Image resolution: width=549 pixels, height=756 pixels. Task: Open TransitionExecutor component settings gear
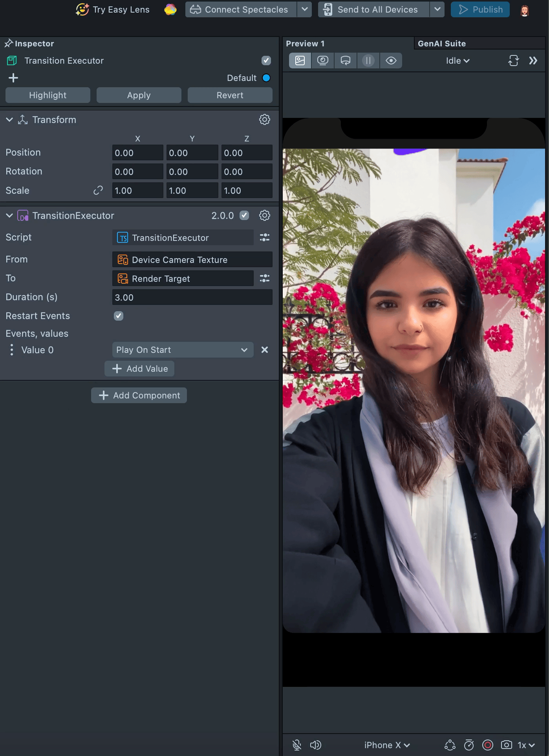[265, 215]
